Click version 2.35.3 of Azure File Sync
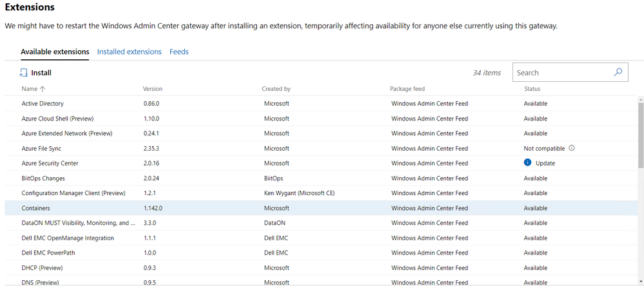644x286 pixels. (x=151, y=148)
